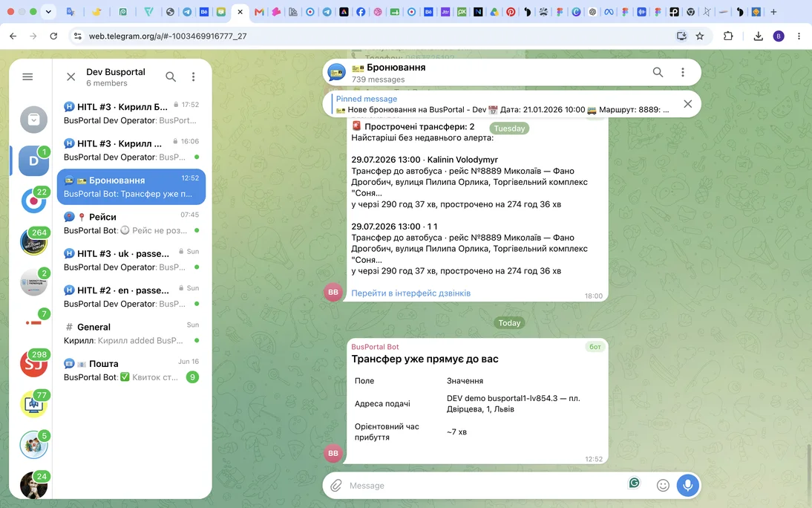
Task: Close the active Telegram tab
Action: click(240, 11)
